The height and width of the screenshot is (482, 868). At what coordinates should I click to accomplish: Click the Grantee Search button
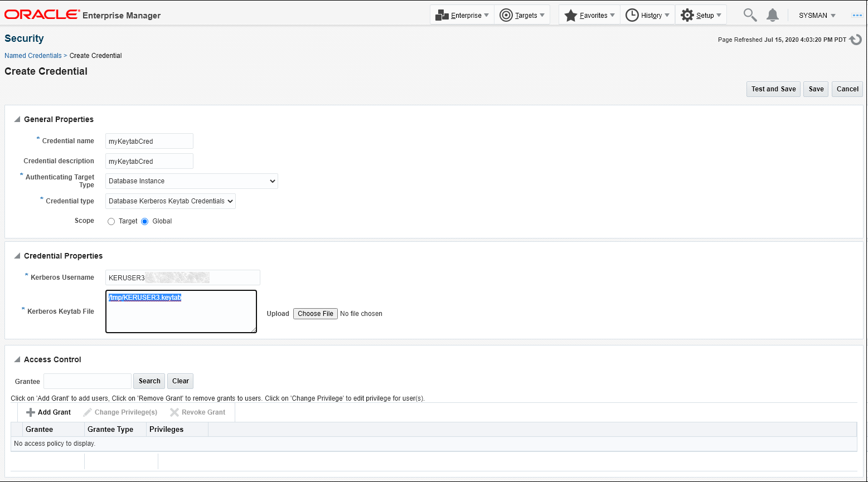149,381
